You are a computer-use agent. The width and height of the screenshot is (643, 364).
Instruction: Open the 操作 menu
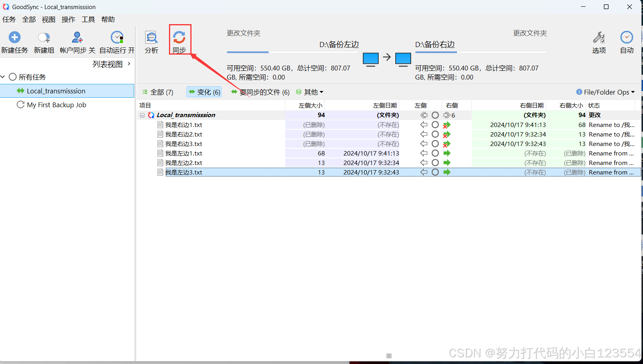pos(68,19)
